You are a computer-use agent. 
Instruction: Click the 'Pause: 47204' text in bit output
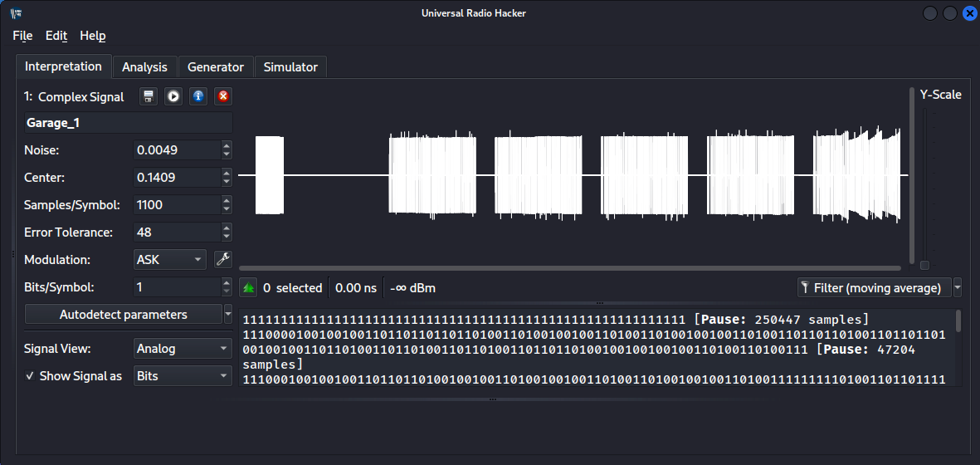(870, 350)
